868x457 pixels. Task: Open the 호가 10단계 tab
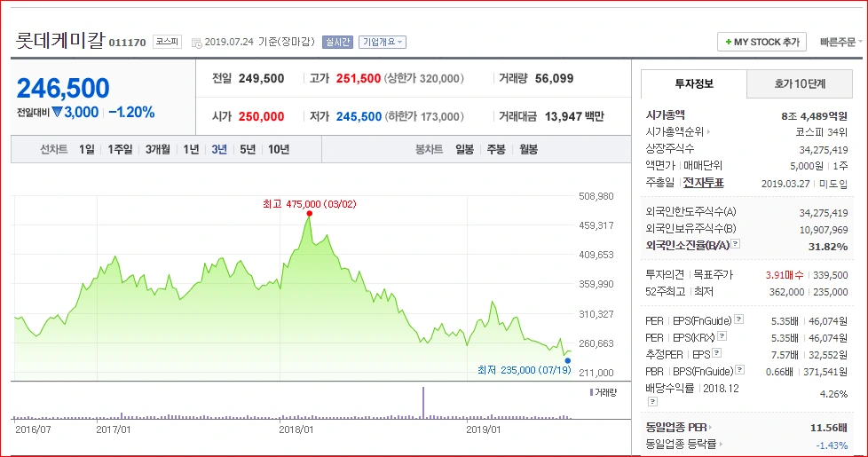click(x=800, y=84)
